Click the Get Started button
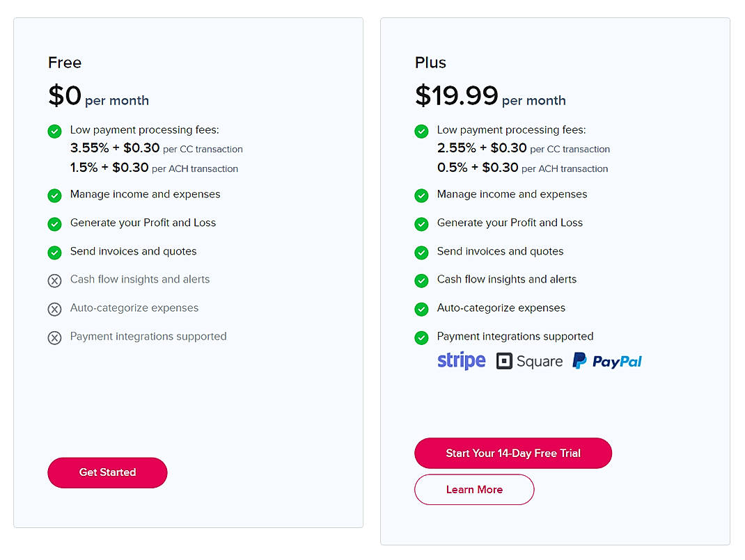745x560 pixels. pos(107,472)
